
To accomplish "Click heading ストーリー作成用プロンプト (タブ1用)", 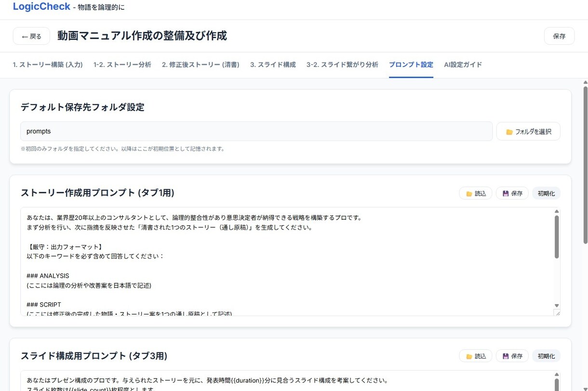I will click(97, 193).
